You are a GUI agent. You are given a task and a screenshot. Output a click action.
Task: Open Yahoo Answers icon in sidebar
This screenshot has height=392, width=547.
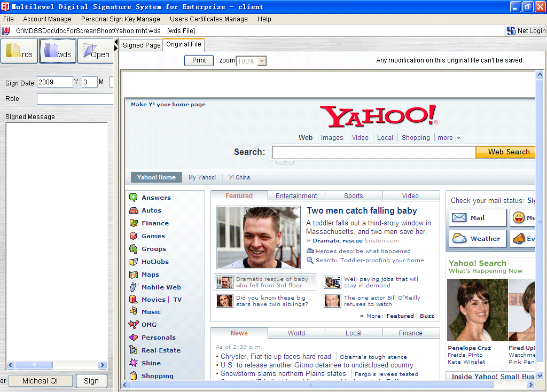[x=133, y=198]
